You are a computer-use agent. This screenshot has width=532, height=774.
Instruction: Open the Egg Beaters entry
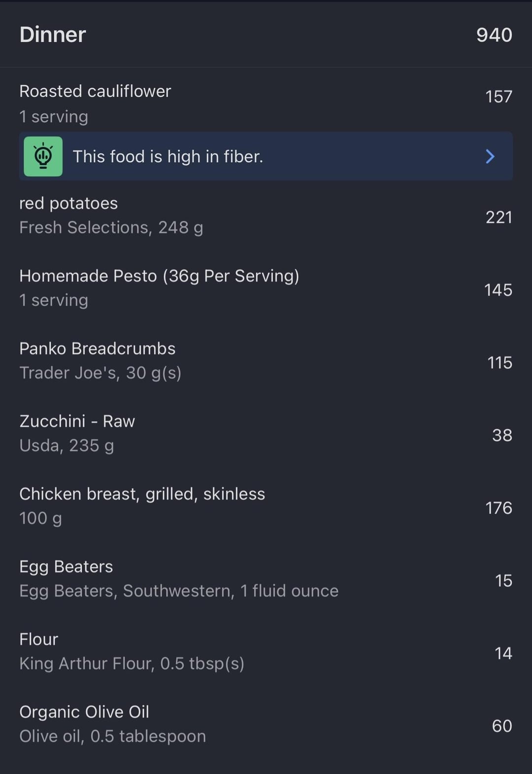[x=66, y=567]
